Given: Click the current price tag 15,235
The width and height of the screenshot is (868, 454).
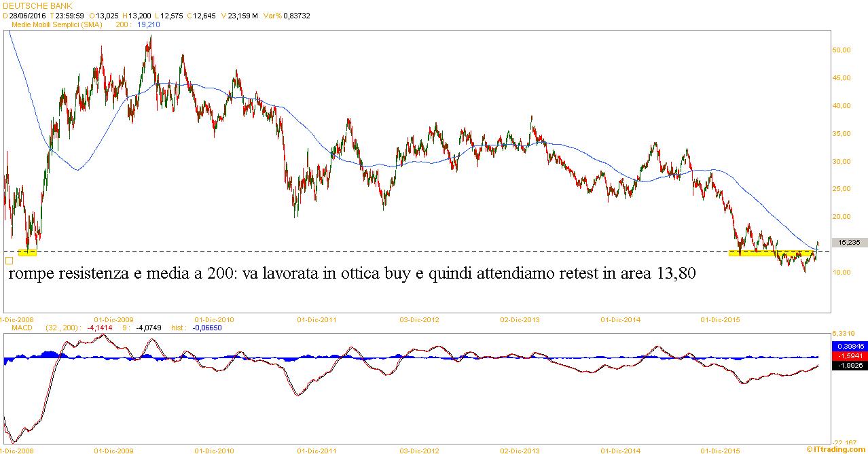Looking at the screenshot, I should 850,242.
